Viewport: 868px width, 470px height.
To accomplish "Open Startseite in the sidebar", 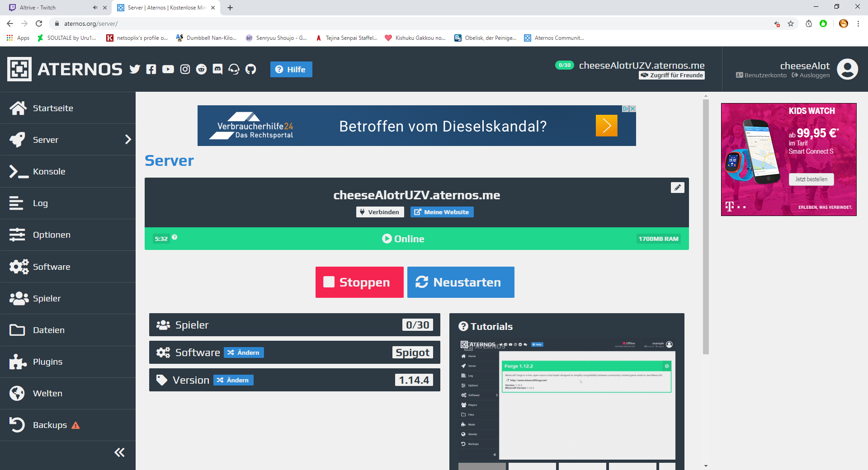I will [68, 108].
